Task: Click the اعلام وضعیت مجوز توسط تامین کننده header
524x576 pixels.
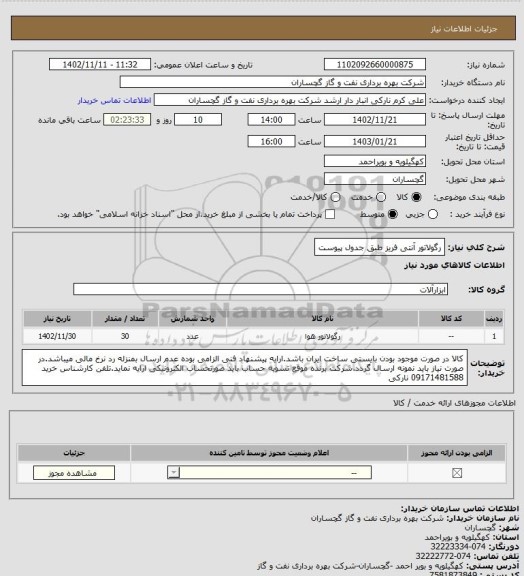Action: click(269, 453)
